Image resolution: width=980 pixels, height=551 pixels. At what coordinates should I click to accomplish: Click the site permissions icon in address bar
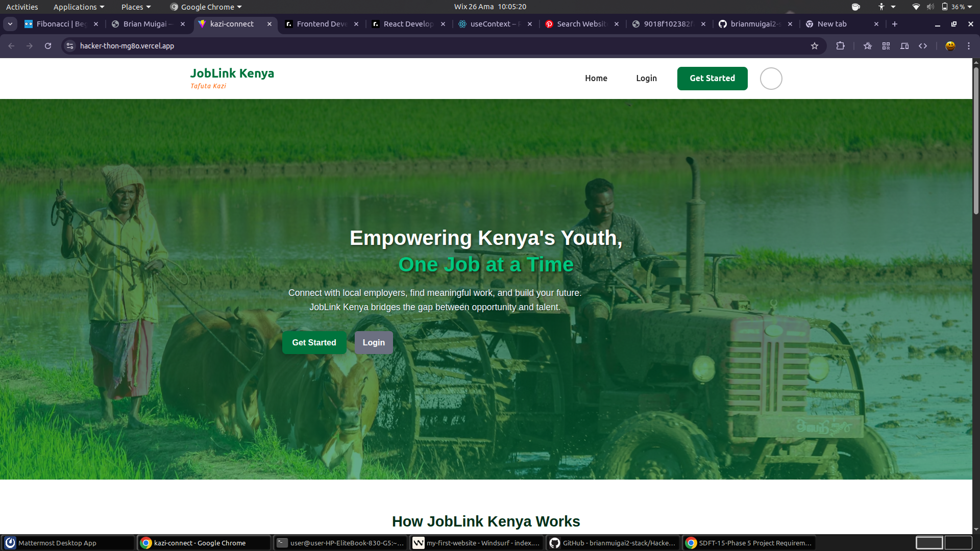coord(69,46)
